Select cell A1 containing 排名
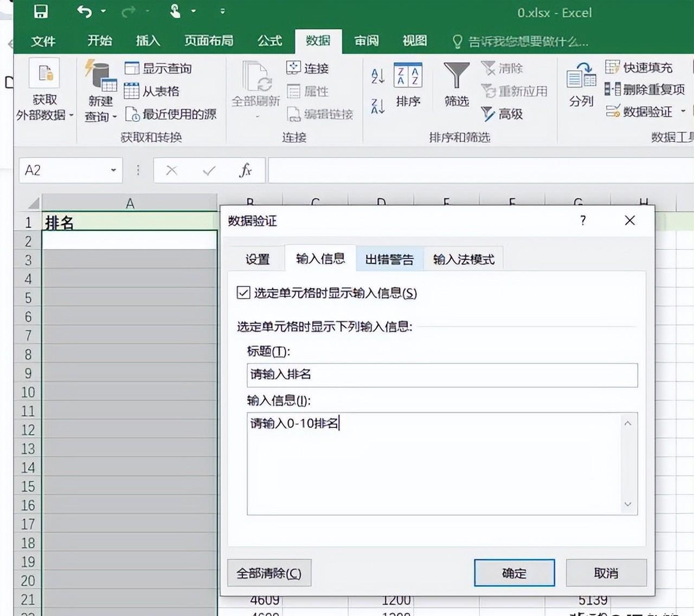694x616 pixels. [130, 222]
